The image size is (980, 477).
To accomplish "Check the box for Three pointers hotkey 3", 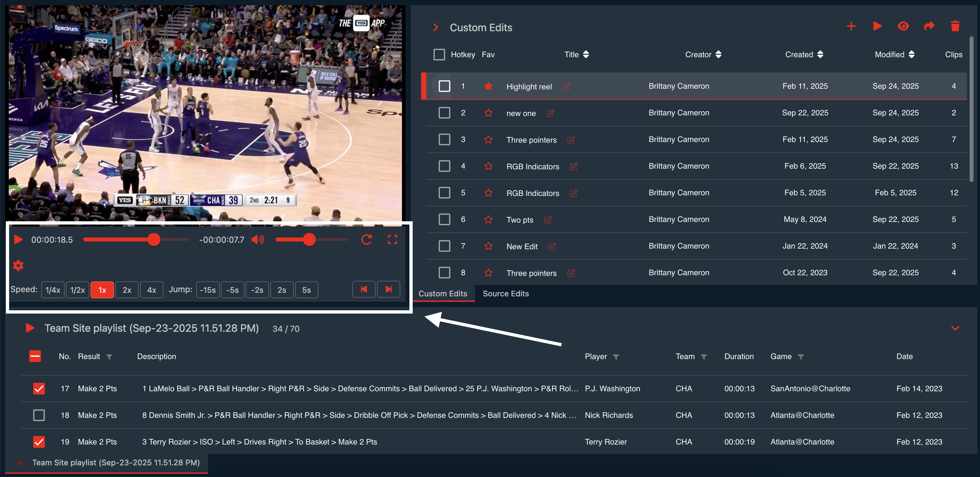I will pyautogui.click(x=444, y=140).
